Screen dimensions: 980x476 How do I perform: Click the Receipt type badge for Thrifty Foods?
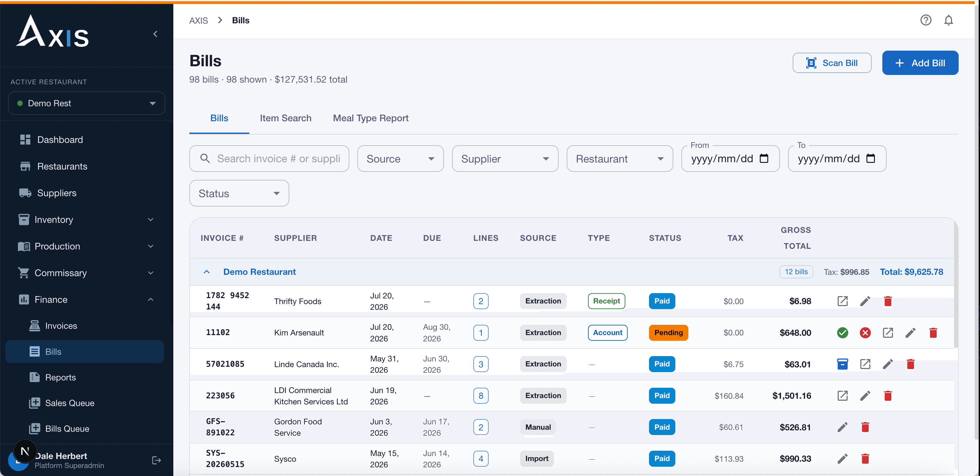pyautogui.click(x=606, y=301)
